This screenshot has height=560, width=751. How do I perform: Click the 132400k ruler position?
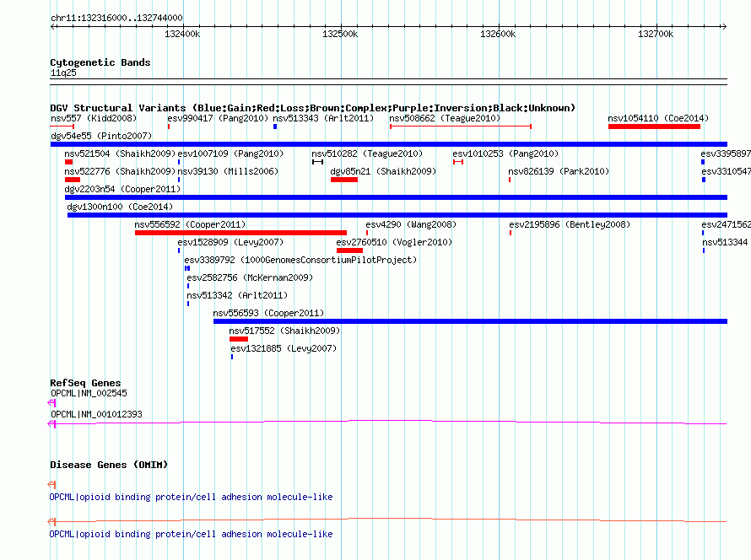[182, 34]
